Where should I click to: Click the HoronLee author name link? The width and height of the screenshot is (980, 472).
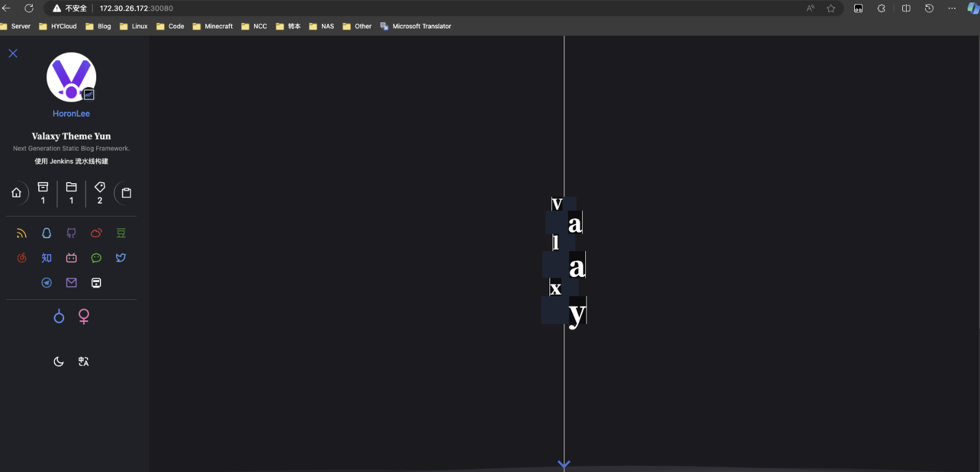[71, 114]
